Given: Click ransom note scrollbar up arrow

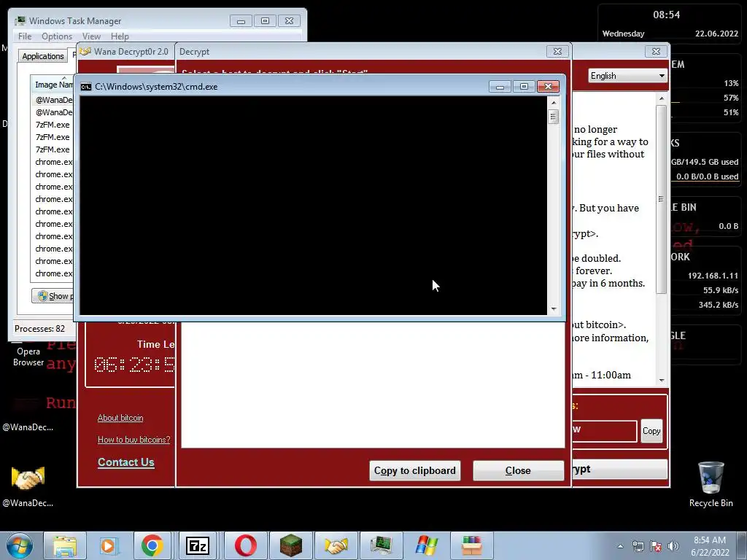Looking at the screenshot, I should (x=661, y=98).
